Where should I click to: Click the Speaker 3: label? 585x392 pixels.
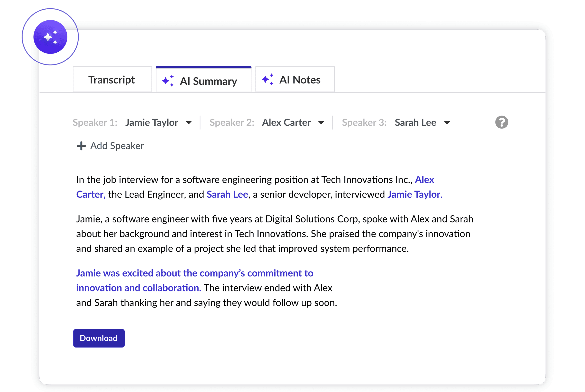tap(364, 122)
